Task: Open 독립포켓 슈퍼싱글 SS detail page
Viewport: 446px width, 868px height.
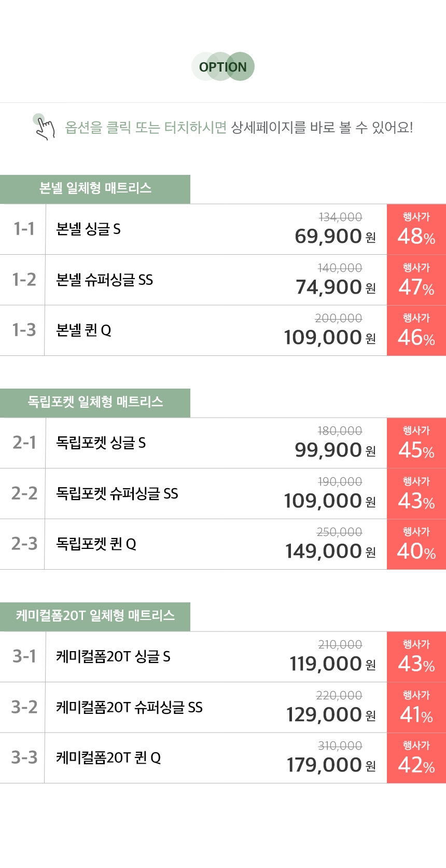Action: click(117, 493)
